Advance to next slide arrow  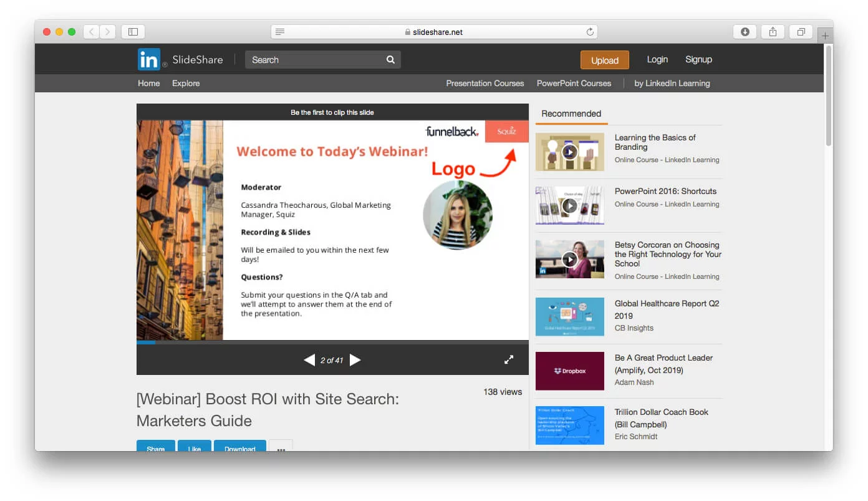(355, 360)
